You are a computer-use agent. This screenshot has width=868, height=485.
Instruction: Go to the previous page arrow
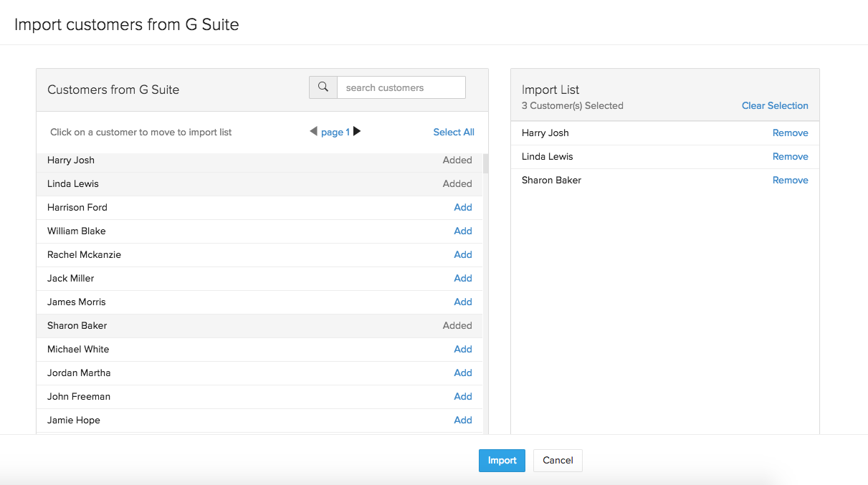click(x=313, y=131)
